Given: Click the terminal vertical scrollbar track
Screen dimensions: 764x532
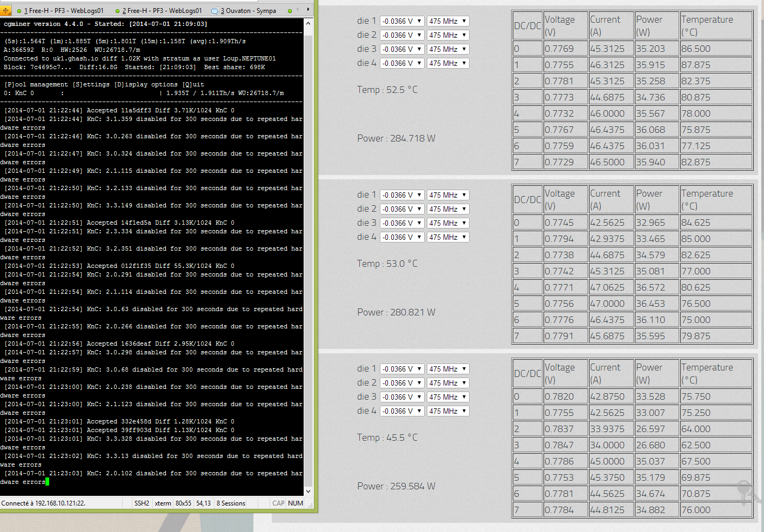Looking at the screenshot, I should [x=308, y=257].
